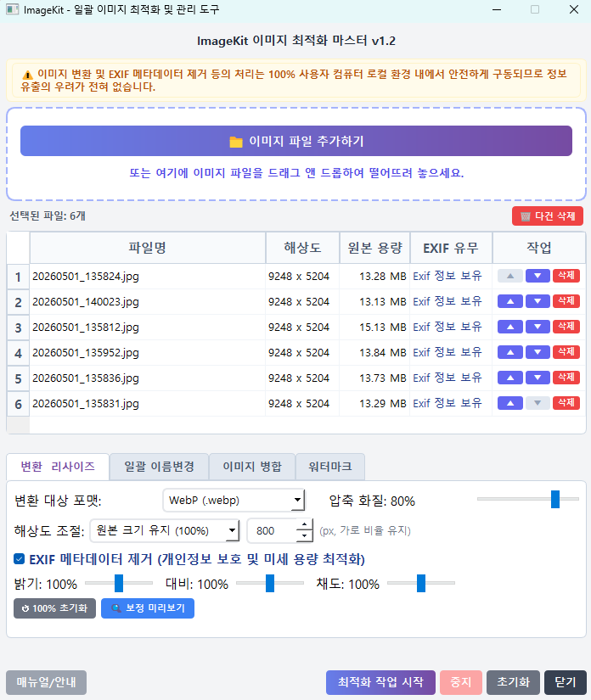591x700 pixels.
Task: Move 20260501_135831.jpg up
Action: tap(510, 403)
